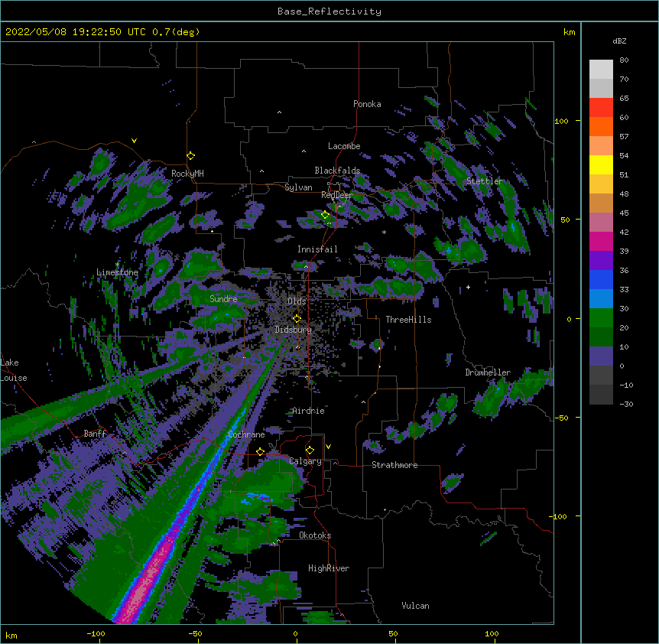659x644 pixels.
Task: Click the Sundre town label
Action: click(x=223, y=299)
